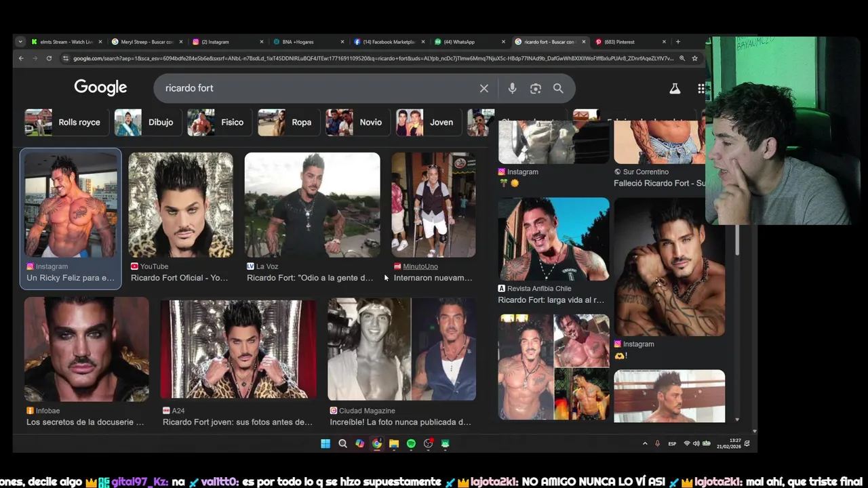
Task: Show hidden system tray icons
Action: (x=645, y=444)
